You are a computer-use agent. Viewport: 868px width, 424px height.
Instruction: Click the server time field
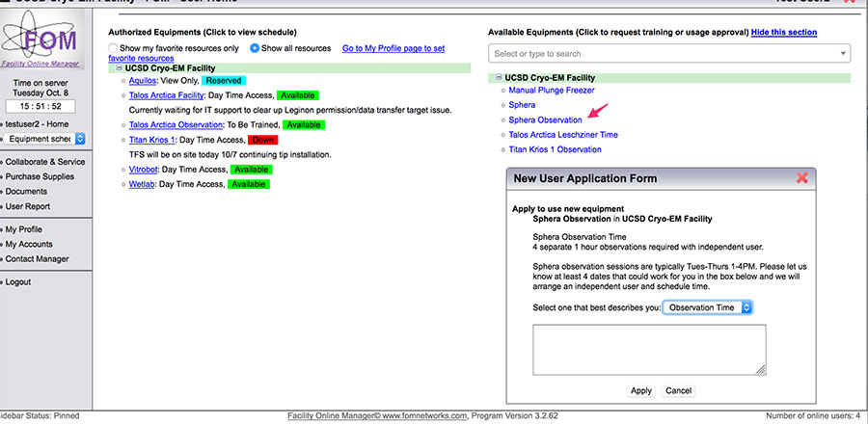tap(41, 107)
